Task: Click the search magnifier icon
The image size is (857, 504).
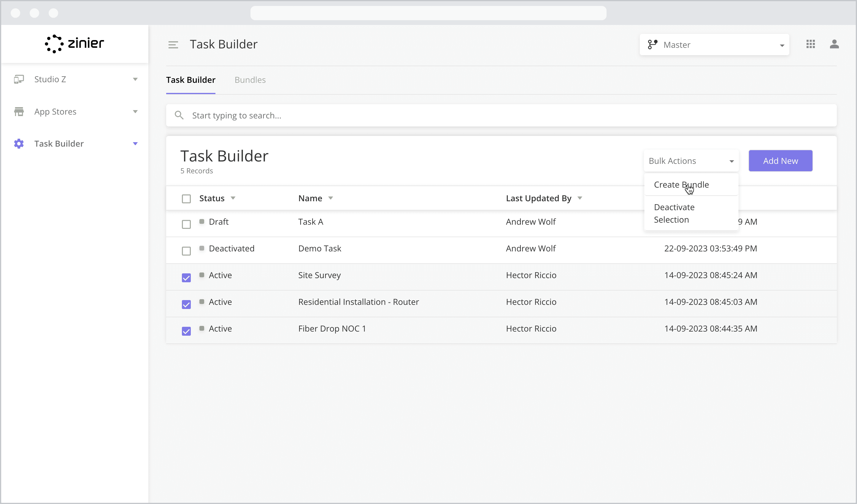Action: 179,115
